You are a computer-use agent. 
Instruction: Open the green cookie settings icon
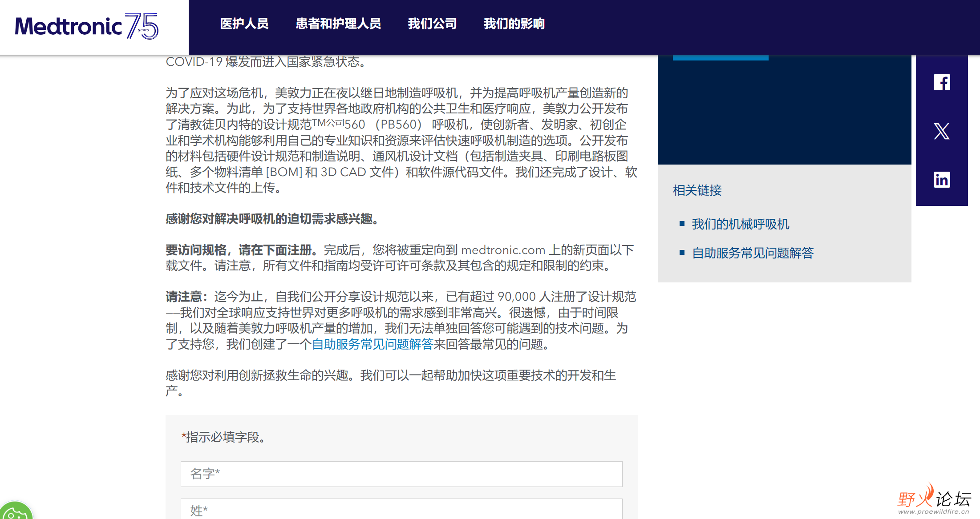16,511
